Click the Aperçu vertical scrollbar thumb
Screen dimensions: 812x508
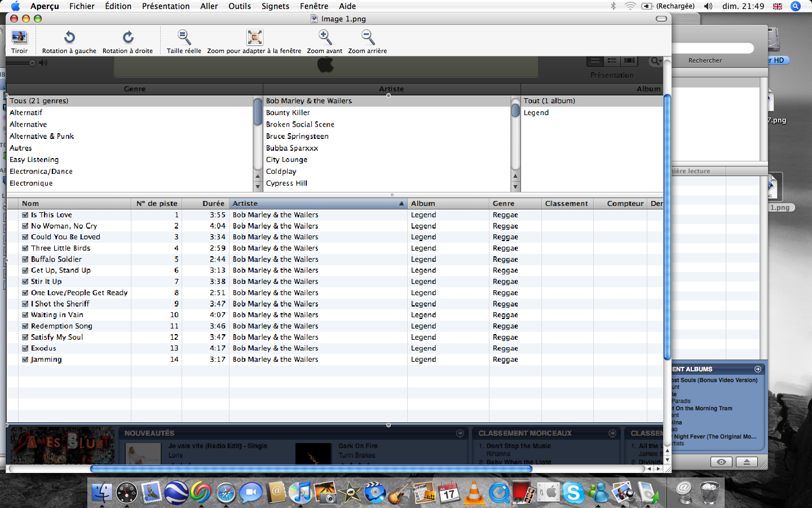[667, 227]
